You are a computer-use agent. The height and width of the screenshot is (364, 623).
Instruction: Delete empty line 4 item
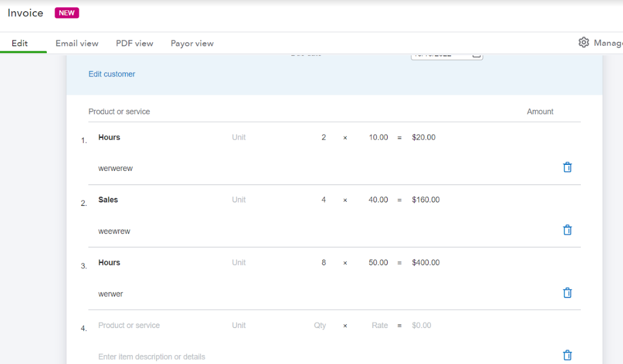pos(567,355)
